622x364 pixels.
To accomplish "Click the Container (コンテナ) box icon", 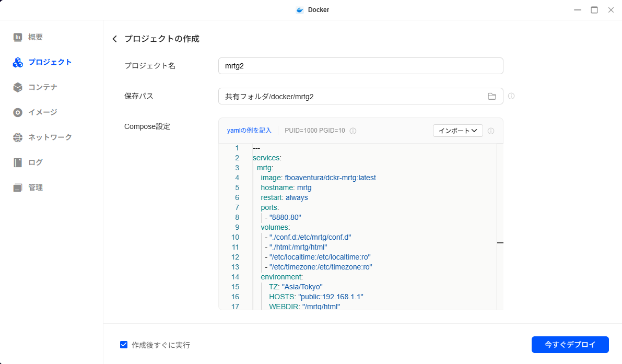I will click(17, 87).
